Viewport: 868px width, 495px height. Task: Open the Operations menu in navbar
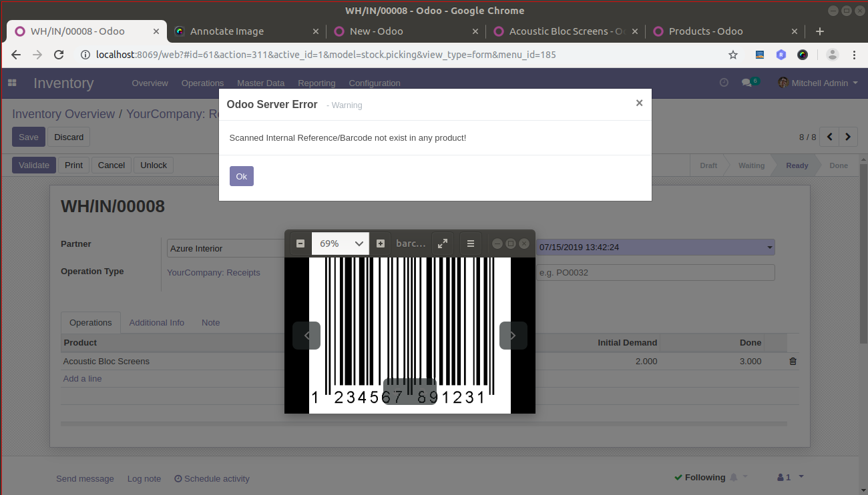coord(202,83)
